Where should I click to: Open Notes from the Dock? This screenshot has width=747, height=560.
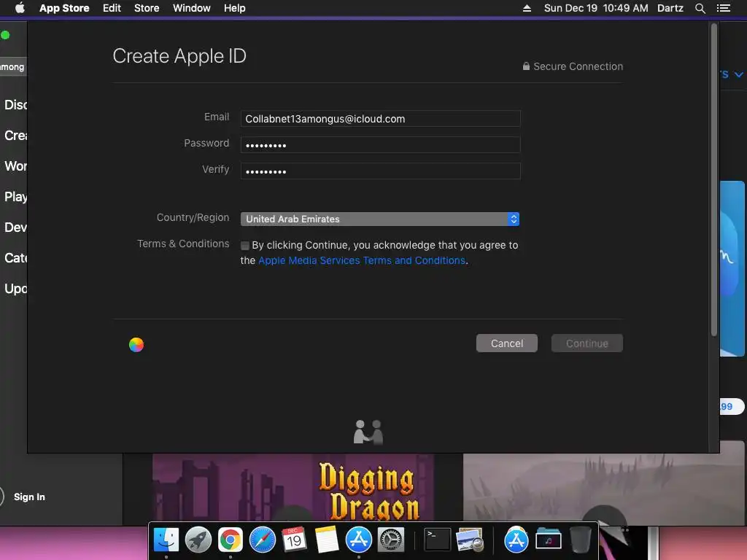[326, 540]
